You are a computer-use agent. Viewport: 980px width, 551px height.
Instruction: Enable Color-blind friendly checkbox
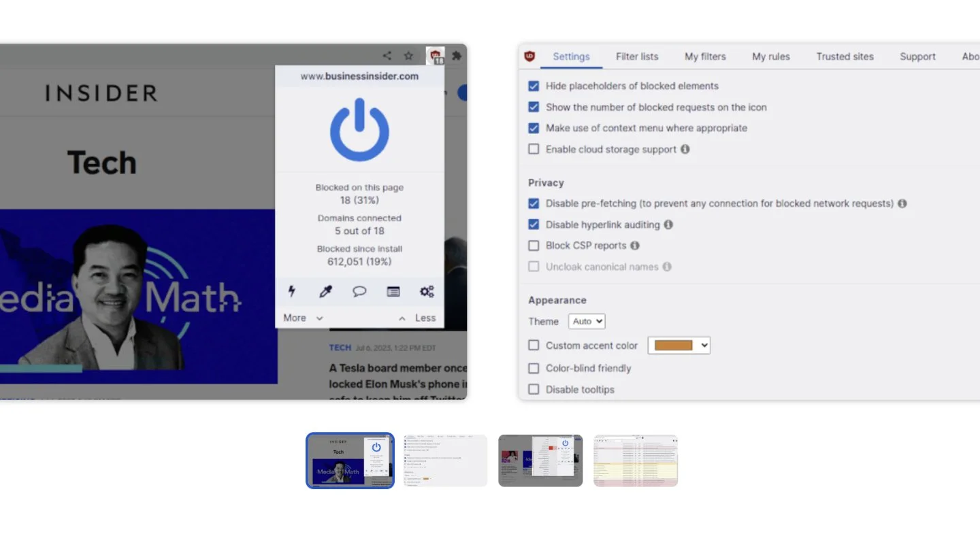tap(534, 368)
